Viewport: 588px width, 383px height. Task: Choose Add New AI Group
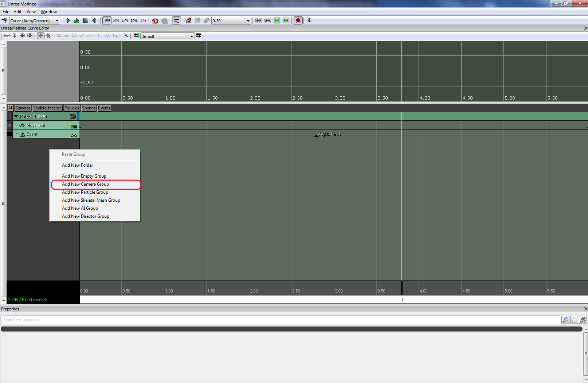coord(95,208)
